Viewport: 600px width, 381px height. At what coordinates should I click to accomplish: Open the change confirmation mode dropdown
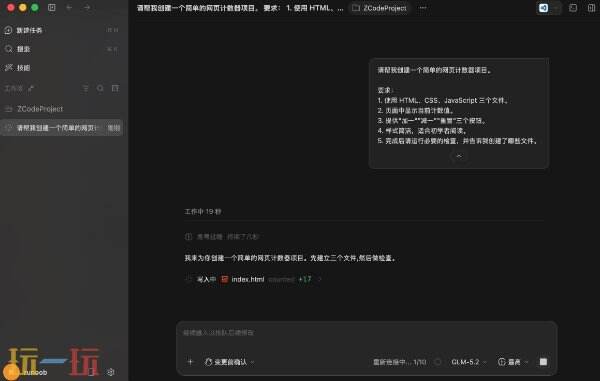tap(230, 362)
